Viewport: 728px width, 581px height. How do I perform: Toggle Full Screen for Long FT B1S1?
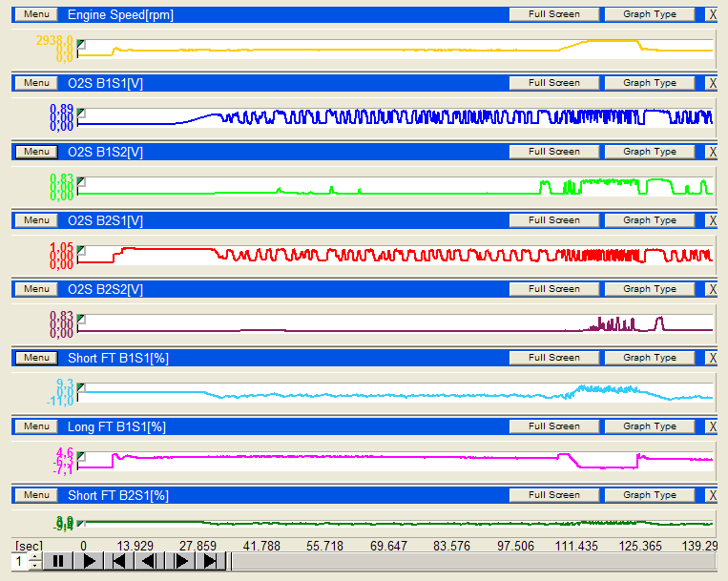(554, 426)
